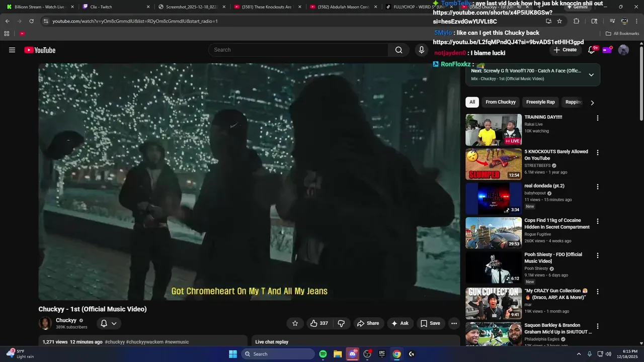644x362 pixels.
Task: Toggle notification bell for Chuckyy channel
Action: (x=109, y=323)
